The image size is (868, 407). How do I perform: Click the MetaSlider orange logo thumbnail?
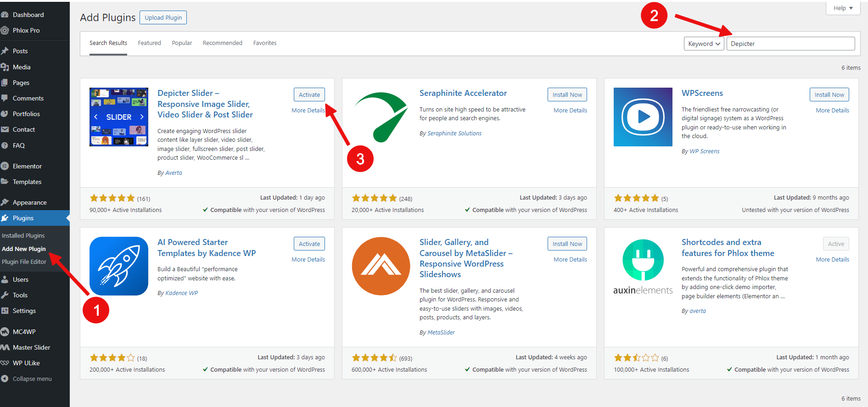(x=381, y=266)
